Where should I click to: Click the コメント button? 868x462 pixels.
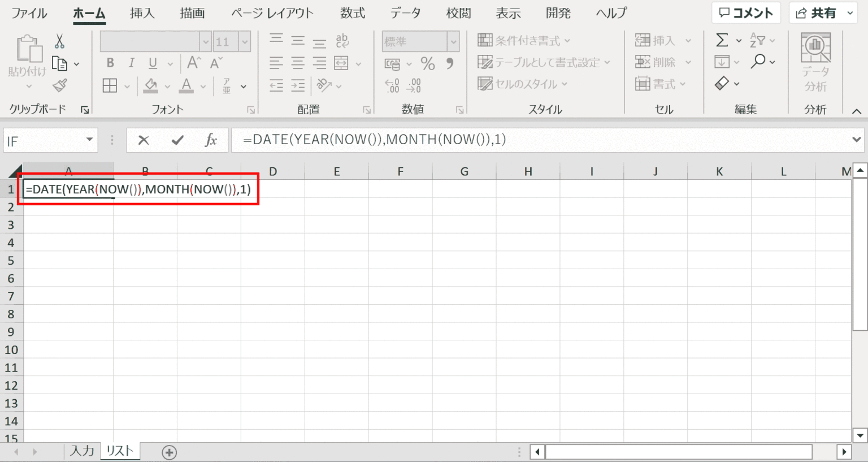[745, 13]
